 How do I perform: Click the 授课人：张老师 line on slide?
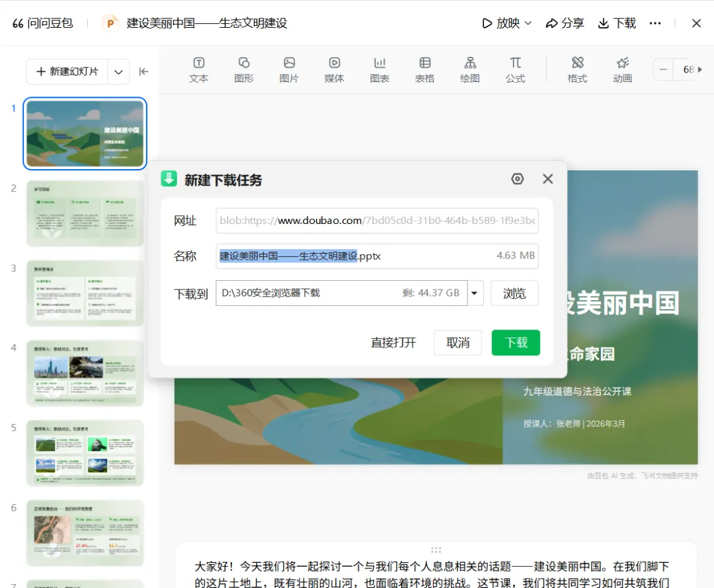[x=574, y=423]
